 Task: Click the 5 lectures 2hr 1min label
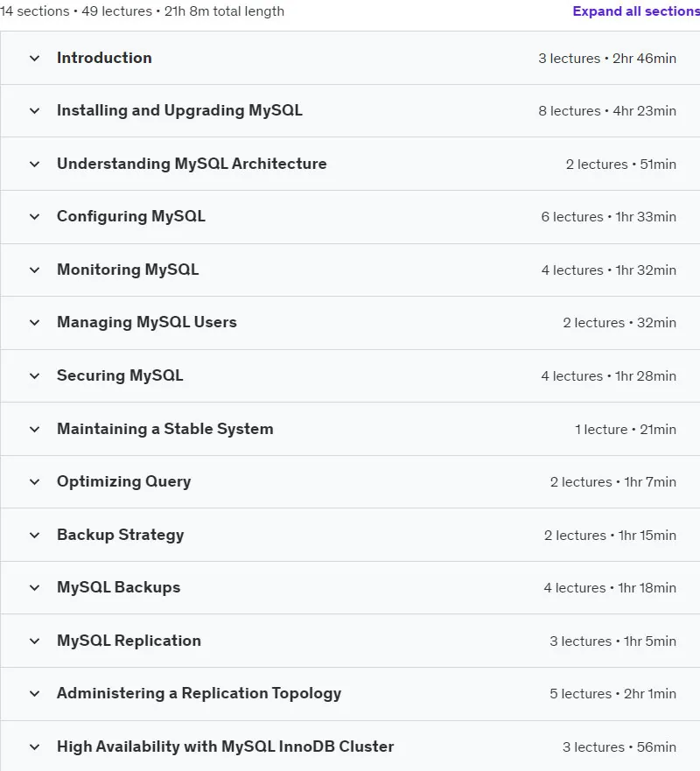(x=613, y=694)
